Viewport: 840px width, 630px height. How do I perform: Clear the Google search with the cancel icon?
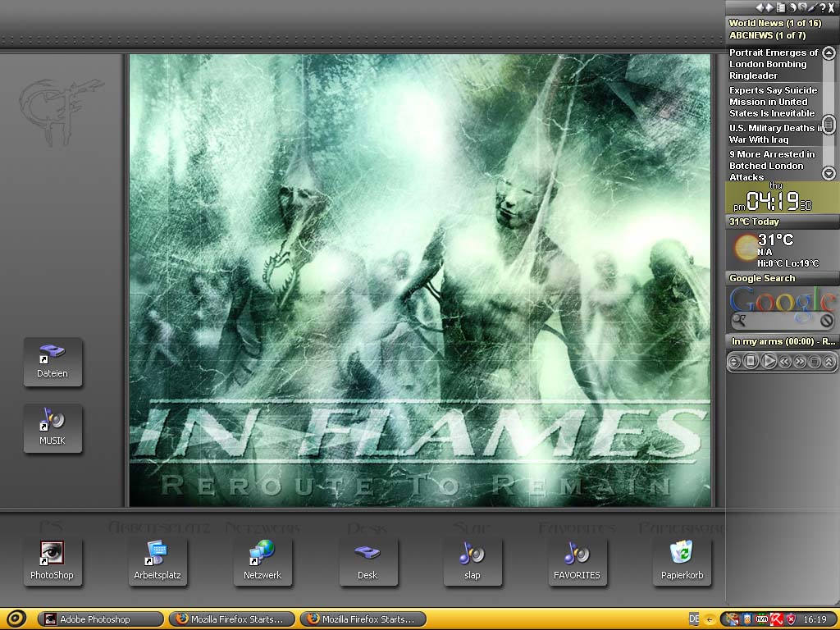(827, 321)
